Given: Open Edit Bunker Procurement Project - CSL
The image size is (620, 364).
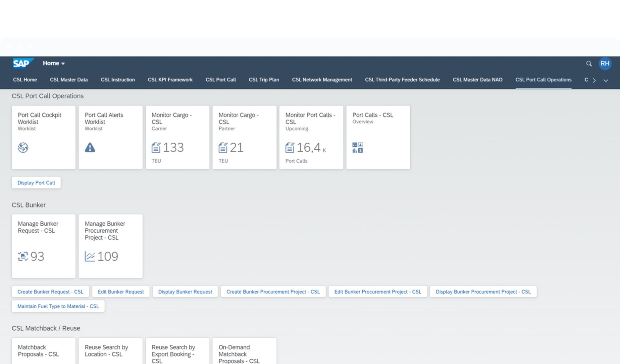Looking at the screenshot, I should coord(378,292).
